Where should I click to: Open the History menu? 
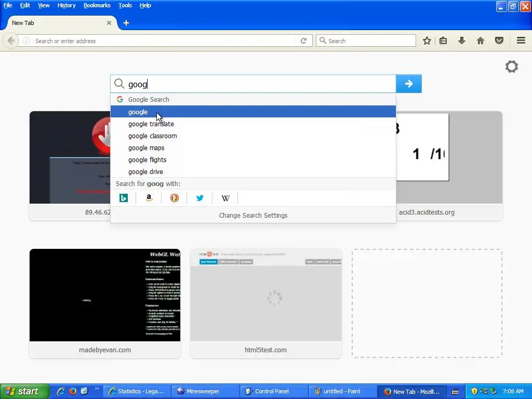pos(66,5)
